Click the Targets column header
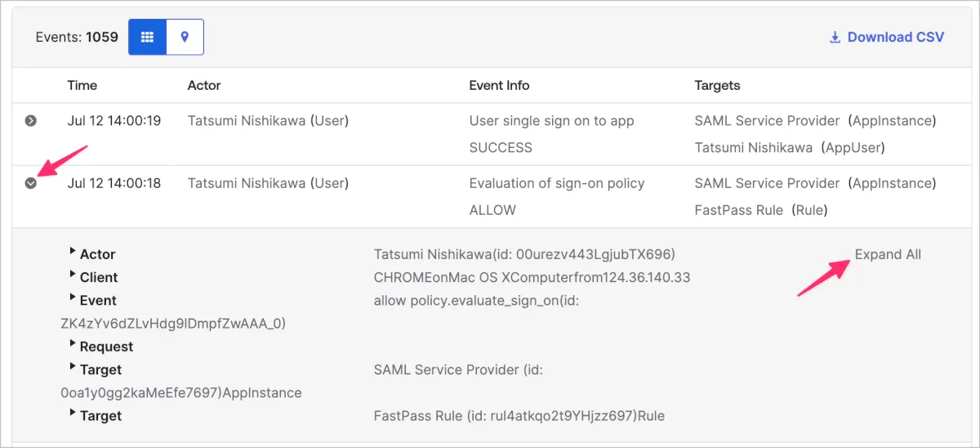The width and height of the screenshot is (980, 448). coord(717,85)
